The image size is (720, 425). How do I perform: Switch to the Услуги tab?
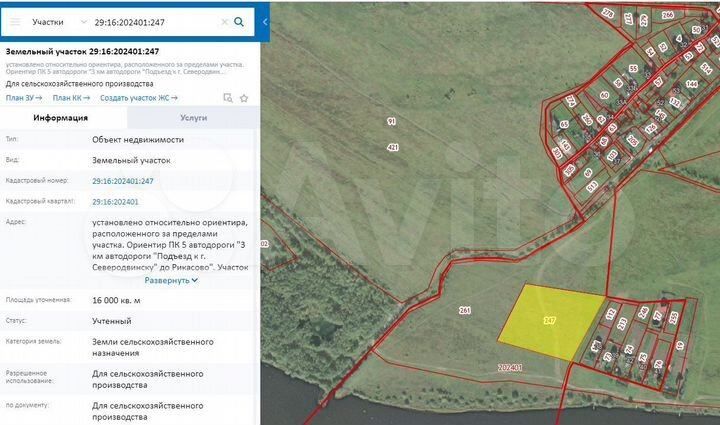193,118
